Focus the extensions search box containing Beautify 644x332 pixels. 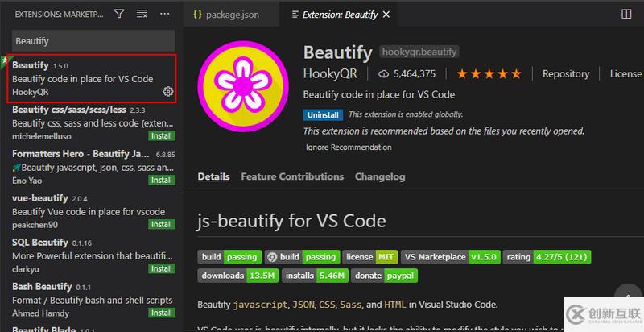pos(93,41)
